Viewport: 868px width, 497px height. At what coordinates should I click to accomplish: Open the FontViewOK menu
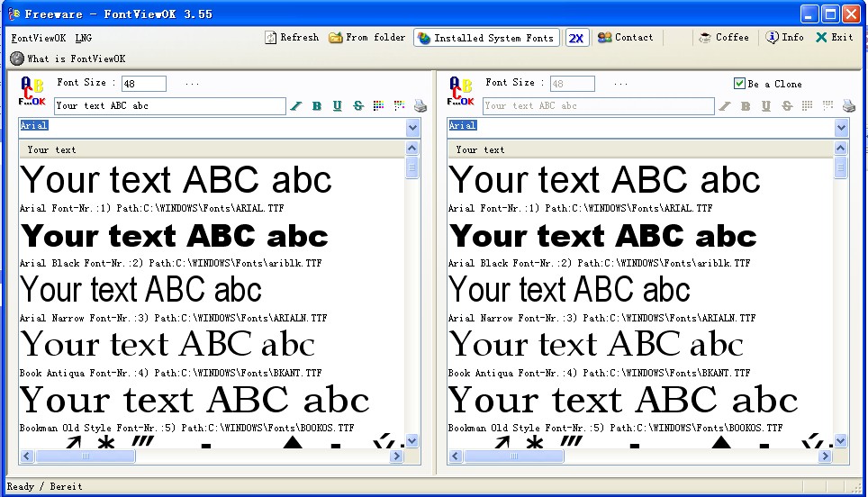[38, 38]
